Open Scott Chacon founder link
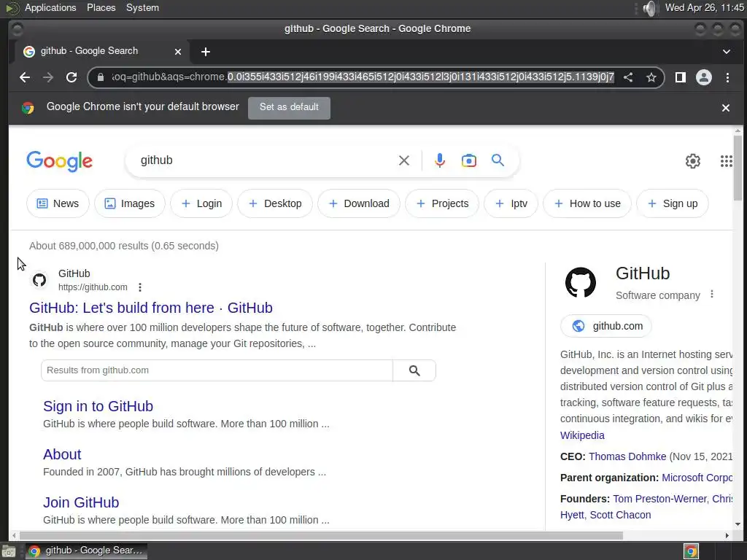Image resolution: width=747 pixels, height=560 pixels. pyautogui.click(x=620, y=515)
